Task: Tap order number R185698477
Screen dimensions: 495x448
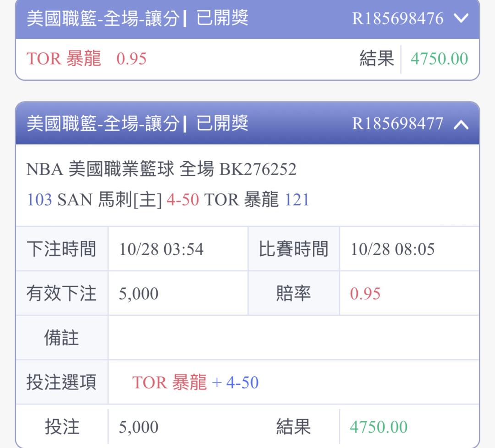Action: [x=397, y=124]
